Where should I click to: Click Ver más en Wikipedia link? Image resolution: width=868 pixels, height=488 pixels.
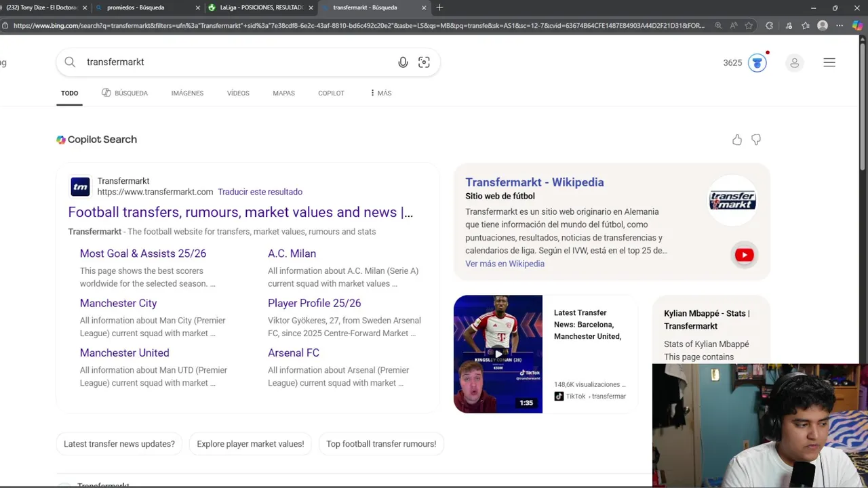pyautogui.click(x=505, y=264)
